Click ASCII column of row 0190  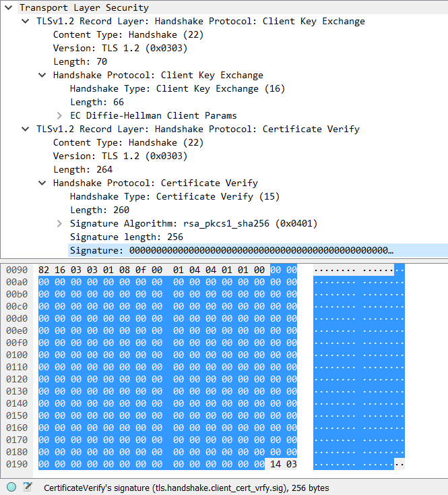(x=359, y=464)
